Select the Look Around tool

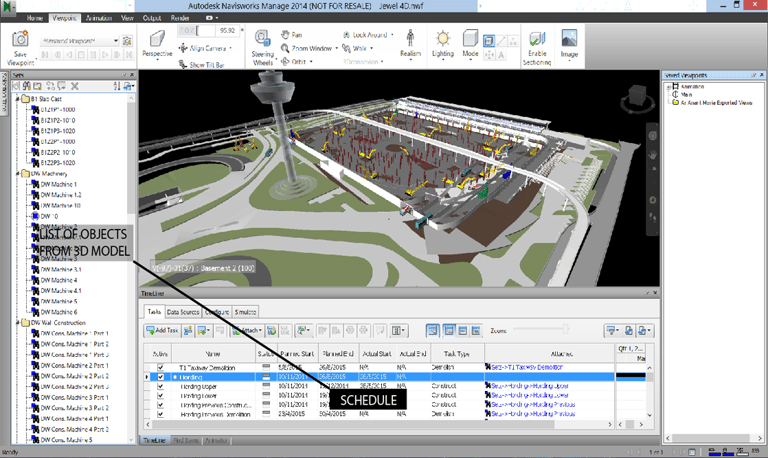click(365, 35)
